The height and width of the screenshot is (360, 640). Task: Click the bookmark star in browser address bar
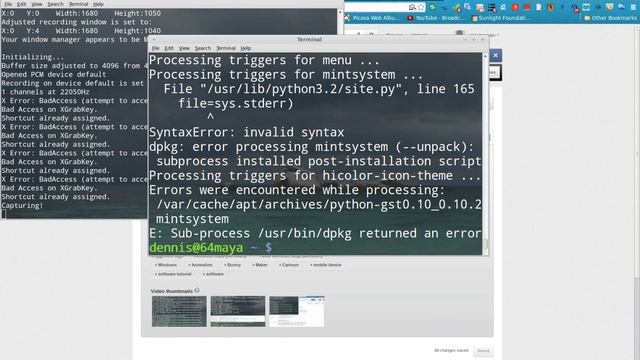(x=421, y=7)
